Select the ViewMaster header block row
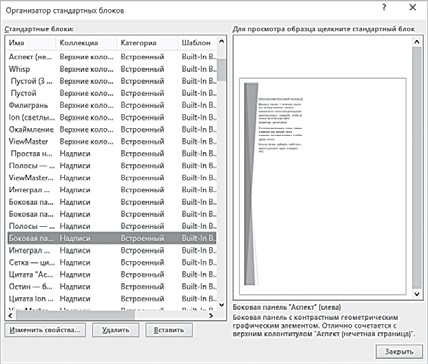The height and width of the screenshot is (364, 428). pyautogui.click(x=112, y=141)
